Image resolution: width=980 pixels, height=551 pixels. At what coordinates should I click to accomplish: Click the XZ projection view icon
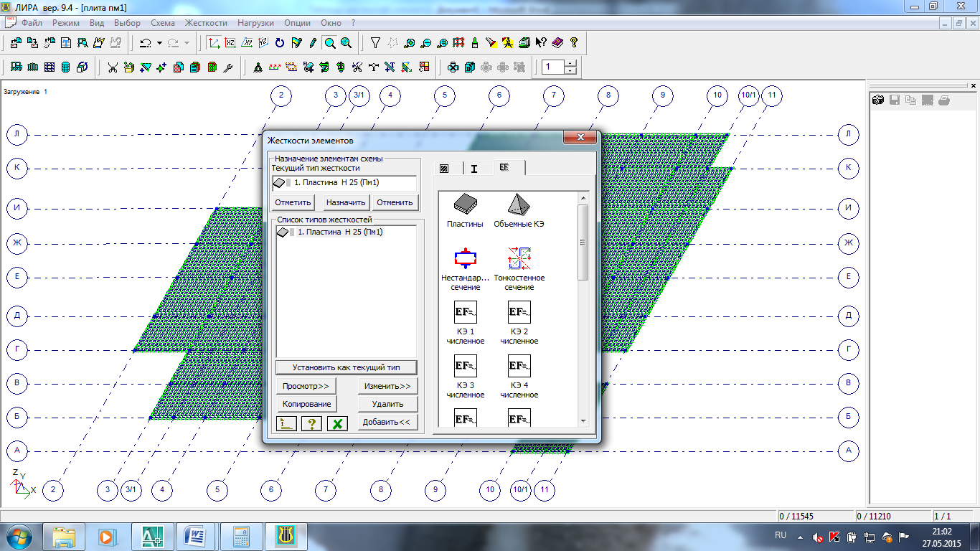click(x=230, y=43)
